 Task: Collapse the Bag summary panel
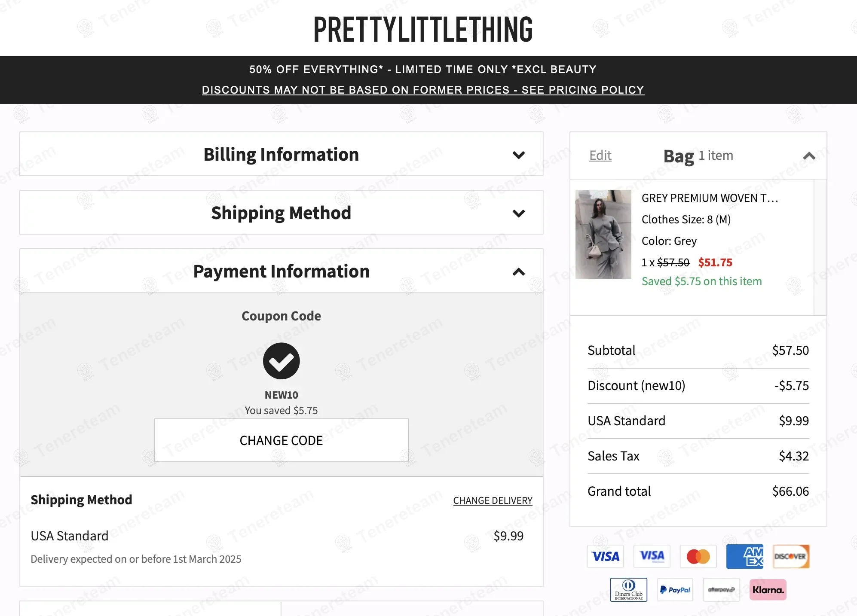pyautogui.click(x=809, y=156)
